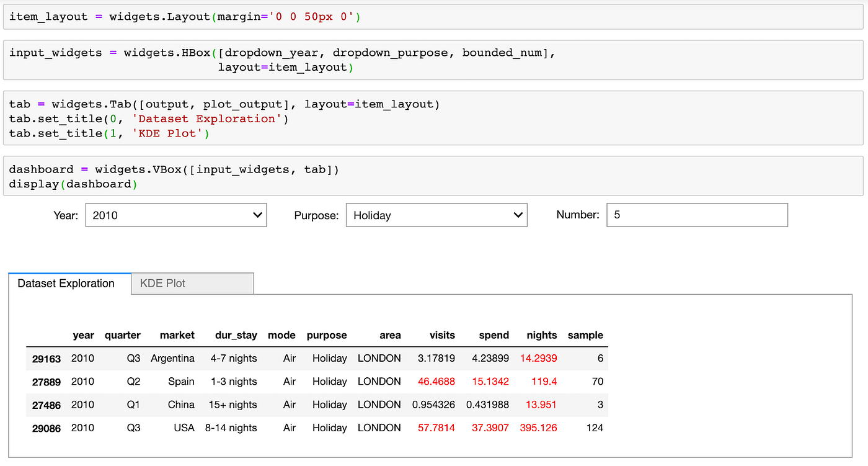The height and width of the screenshot is (466, 868).
Task: Click the red value 14.2939 in nights column
Action: click(540, 358)
